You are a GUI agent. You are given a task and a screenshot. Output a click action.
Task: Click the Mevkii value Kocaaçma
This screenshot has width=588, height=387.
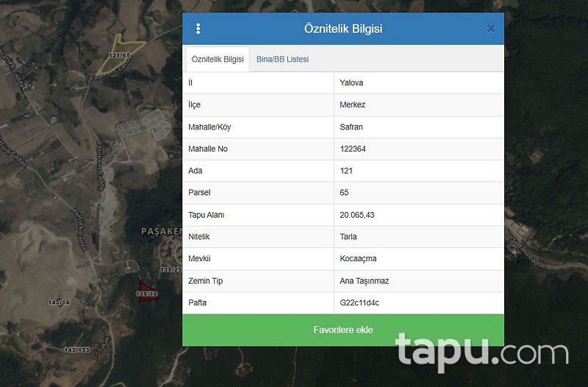coord(358,259)
